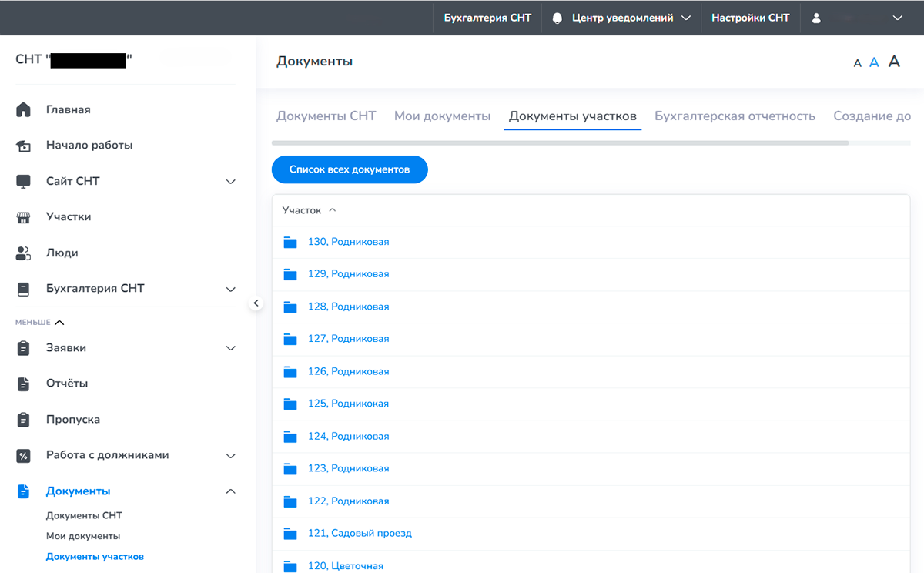Image resolution: width=924 pixels, height=573 pixels.
Task: Open the Главная sidebar item
Action: click(69, 109)
